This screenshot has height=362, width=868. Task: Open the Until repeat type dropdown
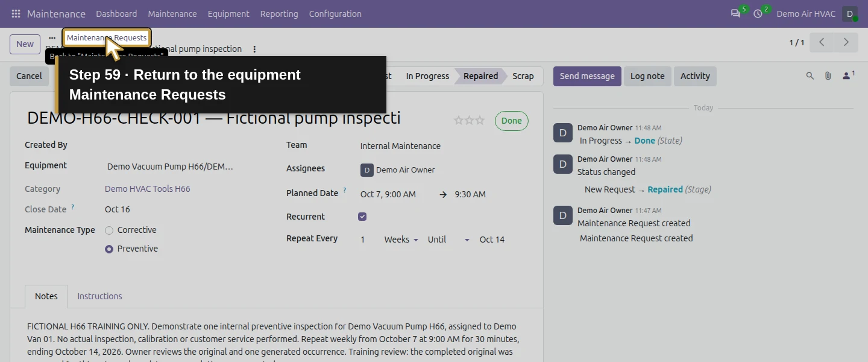[448, 240]
